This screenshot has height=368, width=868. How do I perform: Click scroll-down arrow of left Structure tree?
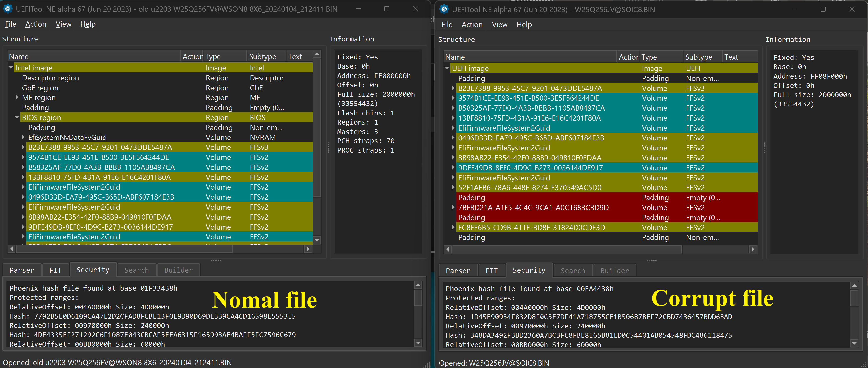pyautogui.click(x=316, y=240)
